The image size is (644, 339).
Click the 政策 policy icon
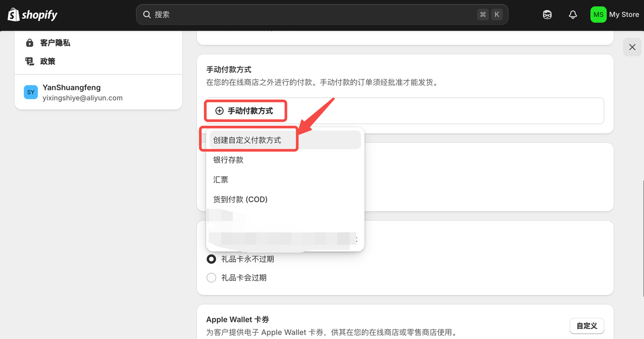pos(30,61)
